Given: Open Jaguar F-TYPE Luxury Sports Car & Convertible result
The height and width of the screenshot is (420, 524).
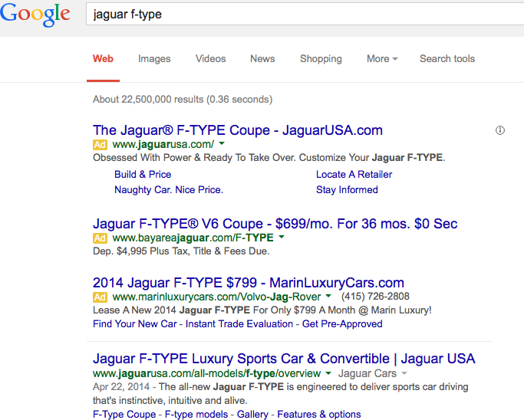Looking at the screenshot, I should coord(284,359).
